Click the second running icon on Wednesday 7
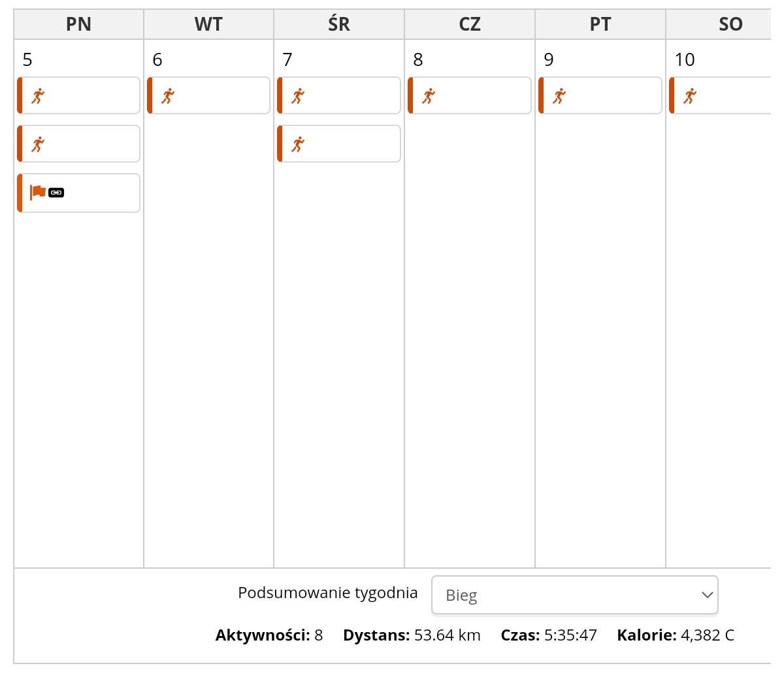Image resolution: width=784 pixels, height=683 pixels. [298, 144]
